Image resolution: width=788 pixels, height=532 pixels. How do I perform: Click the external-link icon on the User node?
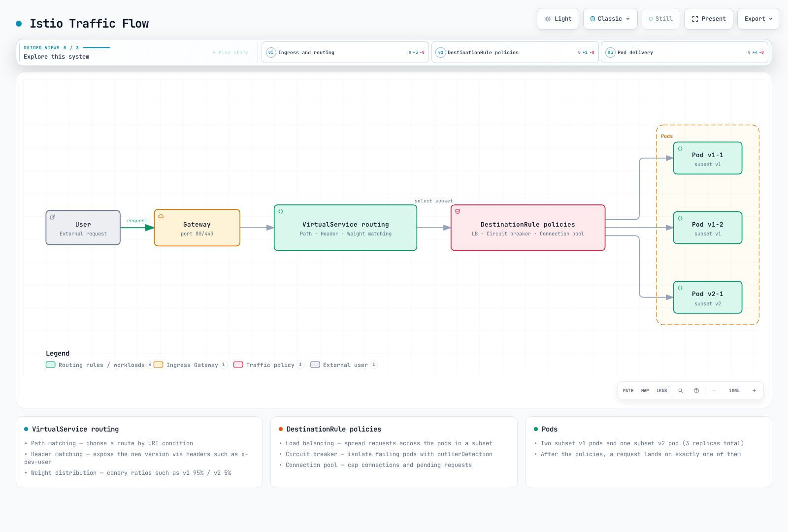pyautogui.click(x=53, y=217)
